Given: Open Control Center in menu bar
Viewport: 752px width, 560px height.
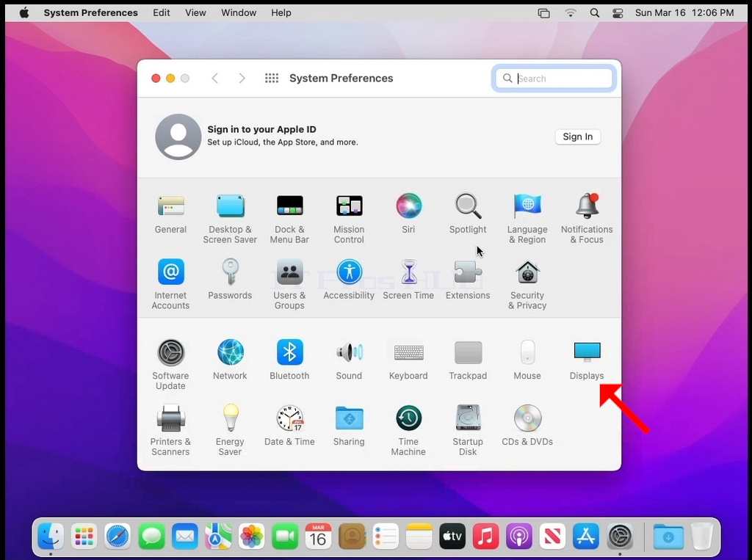Looking at the screenshot, I should [618, 13].
